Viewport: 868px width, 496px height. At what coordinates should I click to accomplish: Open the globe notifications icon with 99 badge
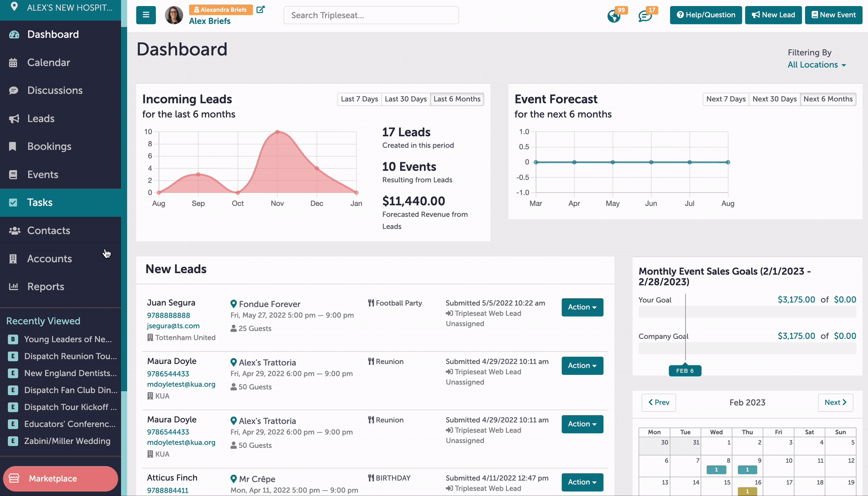point(614,16)
